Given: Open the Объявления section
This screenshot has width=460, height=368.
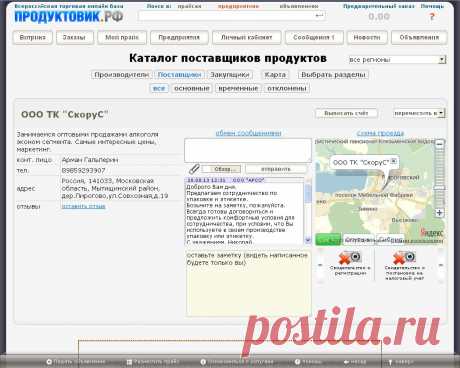Looking at the screenshot, I should (x=419, y=37).
